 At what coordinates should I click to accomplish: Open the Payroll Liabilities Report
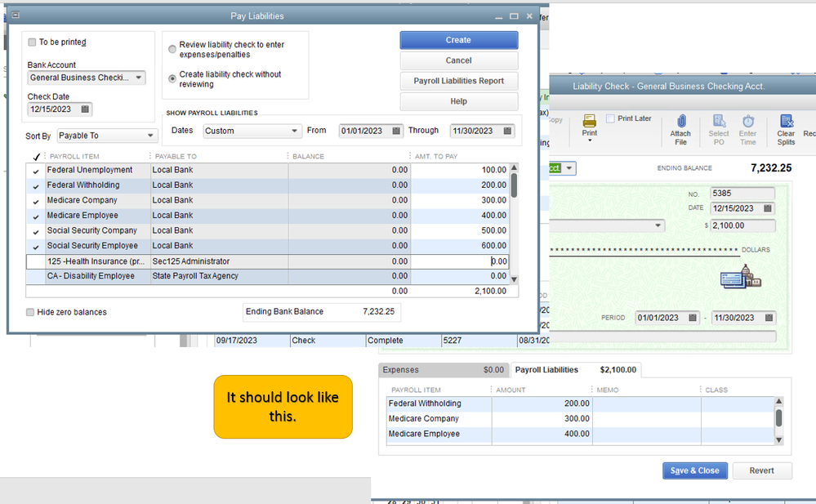[x=458, y=81]
